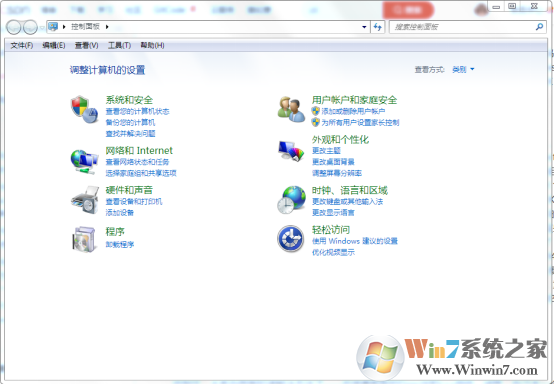Open the 系统和安全 shield icon

point(84,109)
